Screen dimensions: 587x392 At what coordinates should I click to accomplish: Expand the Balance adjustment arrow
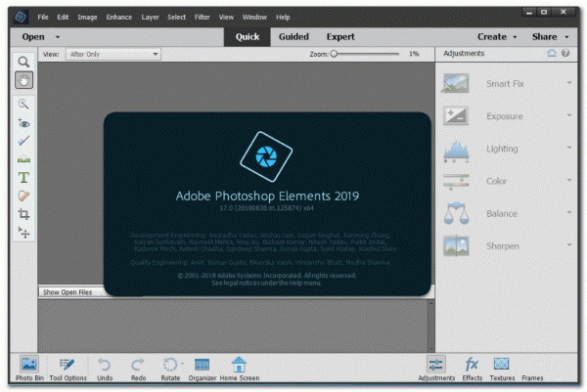point(568,212)
